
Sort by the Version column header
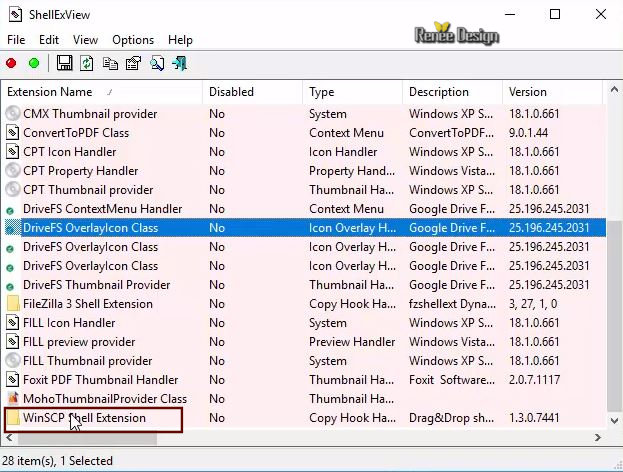pos(552,92)
